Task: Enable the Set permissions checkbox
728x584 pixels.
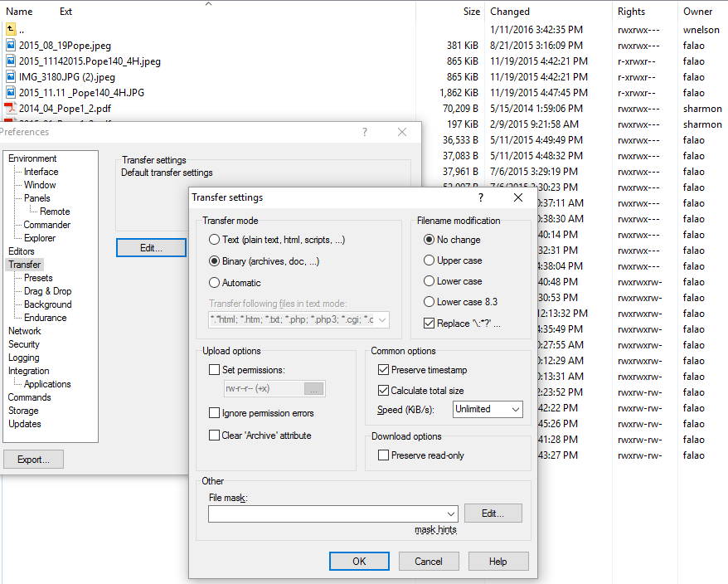Action: click(x=215, y=370)
